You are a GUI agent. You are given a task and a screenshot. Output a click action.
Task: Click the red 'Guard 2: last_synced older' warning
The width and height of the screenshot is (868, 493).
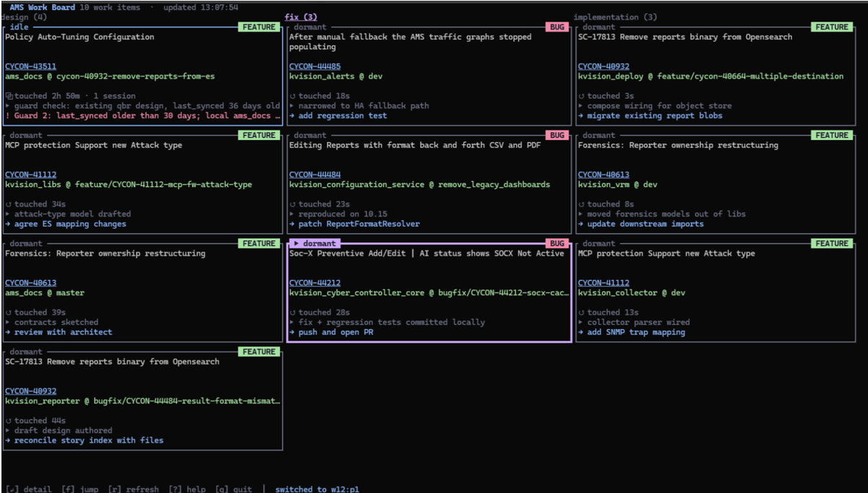point(143,115)
